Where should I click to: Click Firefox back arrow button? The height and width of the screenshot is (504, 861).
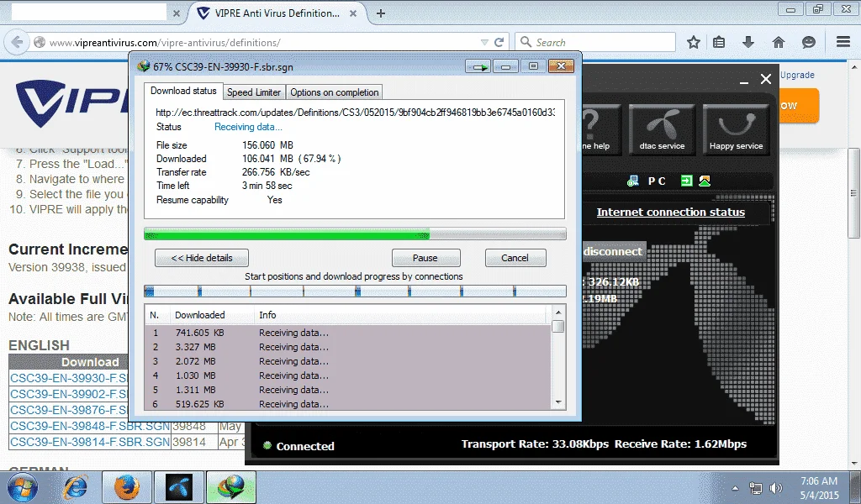[x=17, y=42]
